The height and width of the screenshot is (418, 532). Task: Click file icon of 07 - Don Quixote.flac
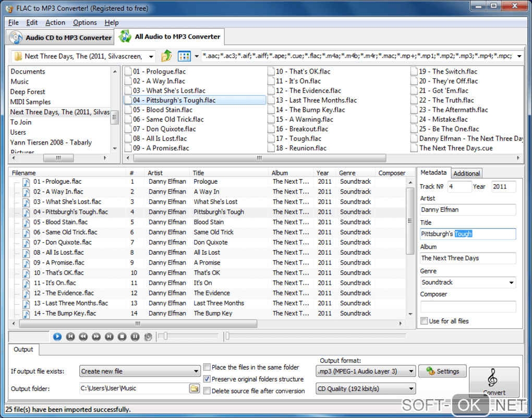click(128, 129)
